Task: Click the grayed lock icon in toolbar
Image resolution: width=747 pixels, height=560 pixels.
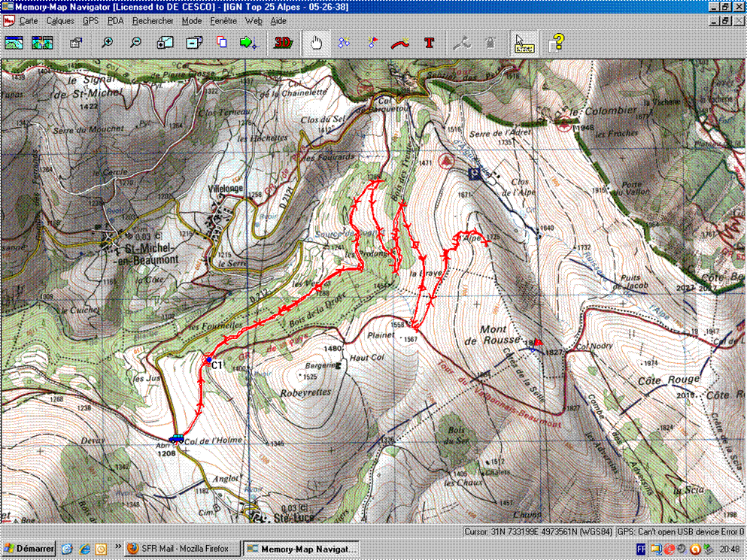Action: pos(490,44)
